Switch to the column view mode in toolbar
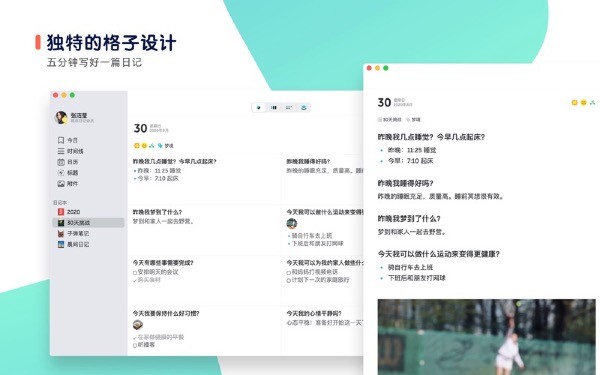Image resolution: width=600 pixels, height=375 pixels. point(274,108)
